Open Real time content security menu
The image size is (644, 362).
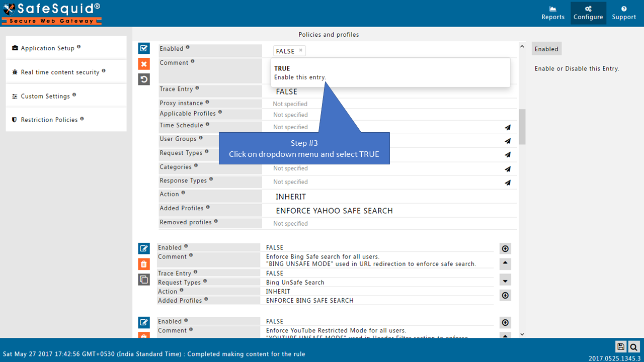coord(66,72)
